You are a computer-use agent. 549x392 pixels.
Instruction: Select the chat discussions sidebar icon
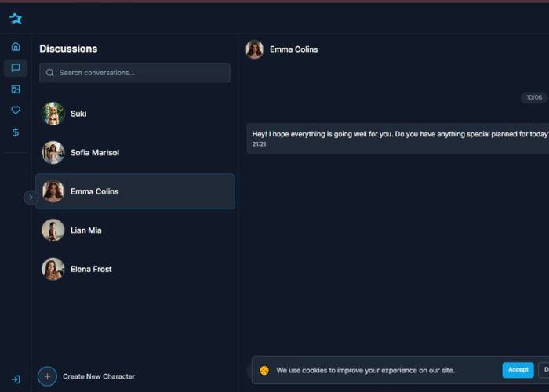point(16,68)
